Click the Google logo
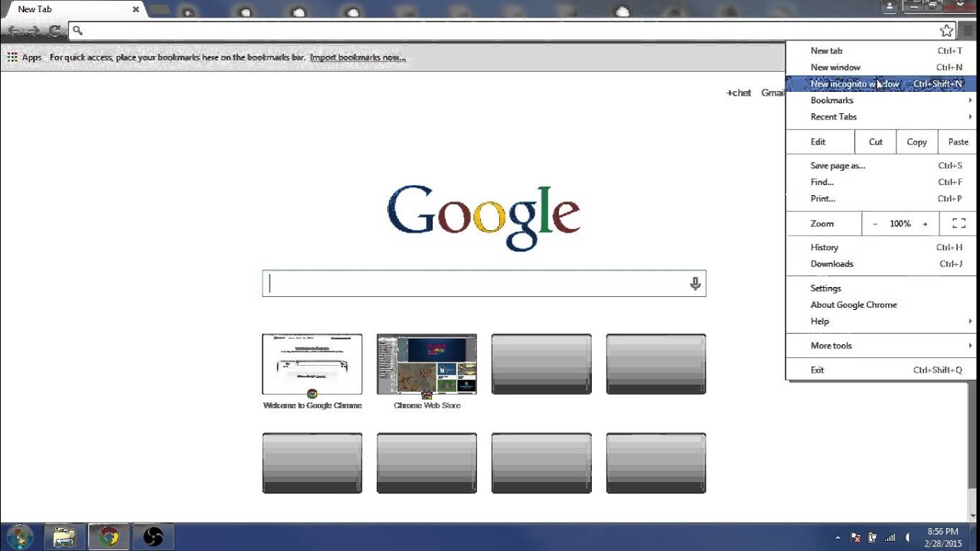The image size is (980, 551). pos(484,217)
